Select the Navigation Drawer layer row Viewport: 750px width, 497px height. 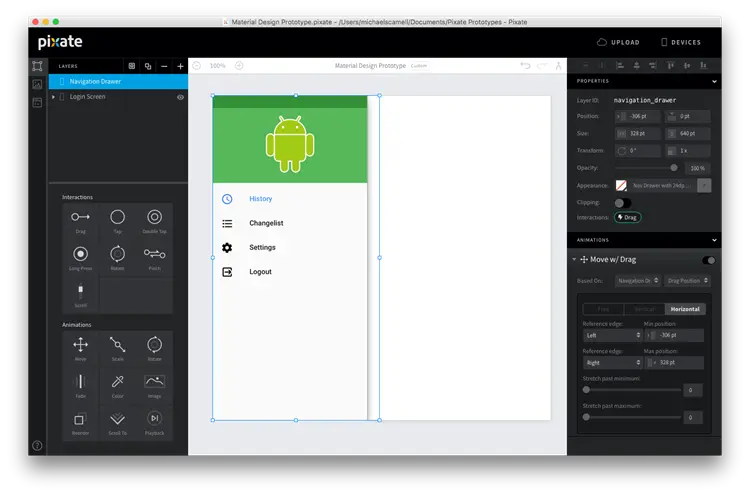tap(118, 82)
